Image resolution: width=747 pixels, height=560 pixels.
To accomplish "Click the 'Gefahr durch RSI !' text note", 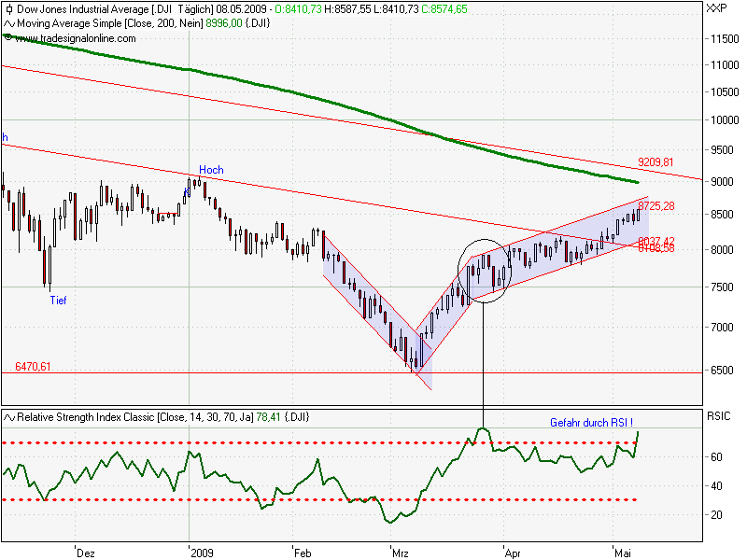I will pyautogui.click(x=591, y=423).
